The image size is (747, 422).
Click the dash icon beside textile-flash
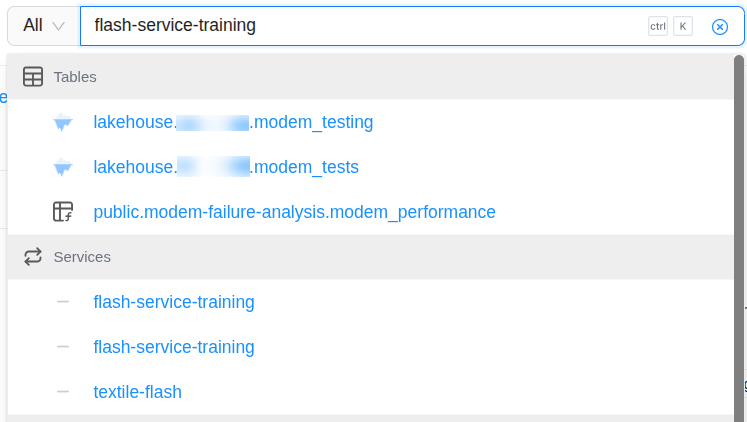click(x=63, y=392)
